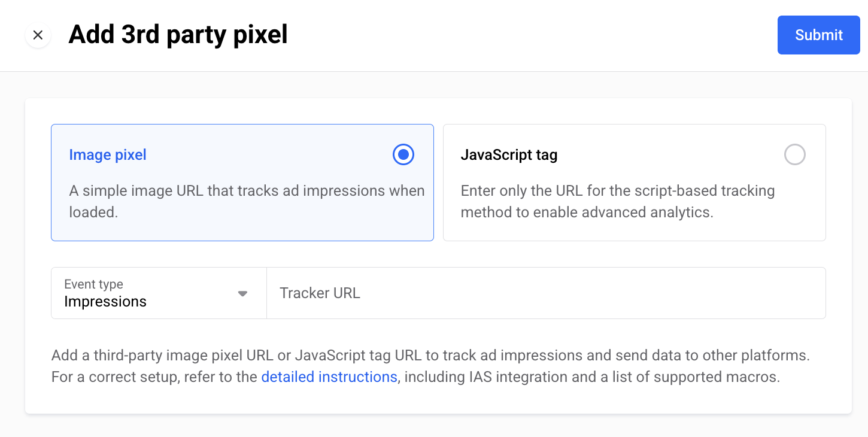Click the Event type dropdown arrow

point(242,294)
